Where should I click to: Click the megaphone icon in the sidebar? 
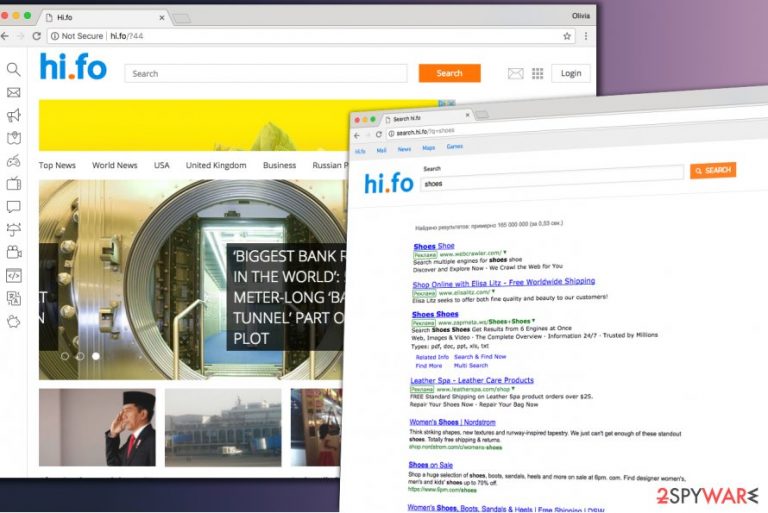tap(14, 115)
